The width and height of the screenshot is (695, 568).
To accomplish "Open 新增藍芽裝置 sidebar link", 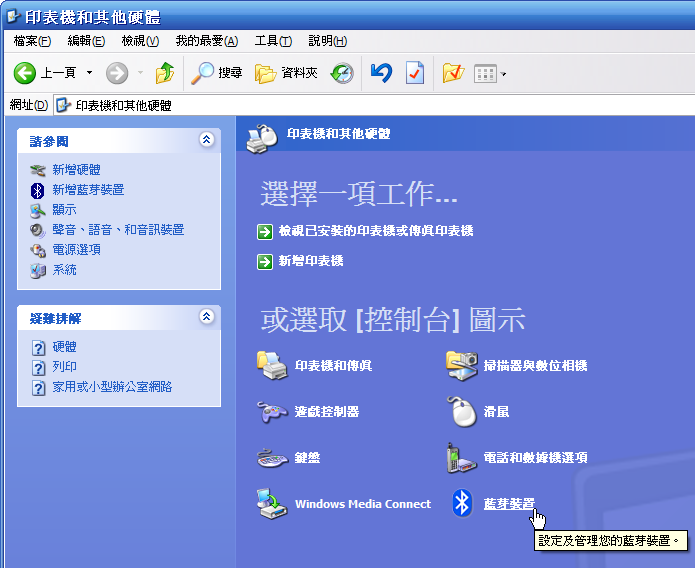I will (88, 190).
